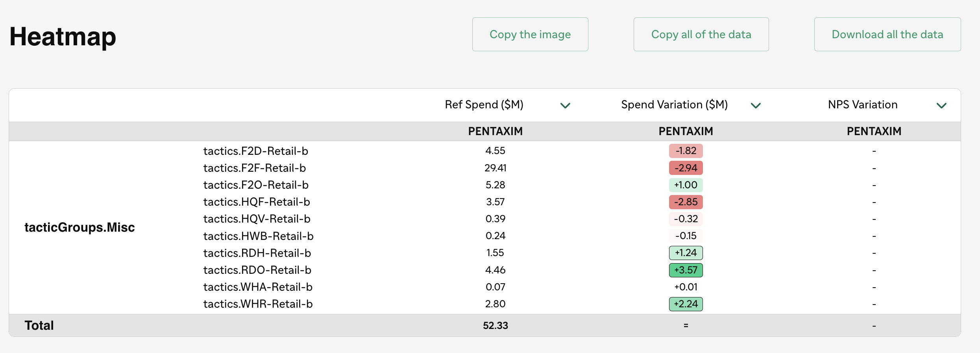
Task: Click PENTAXIM header under NPS Variation
Action: coord(874,131)
